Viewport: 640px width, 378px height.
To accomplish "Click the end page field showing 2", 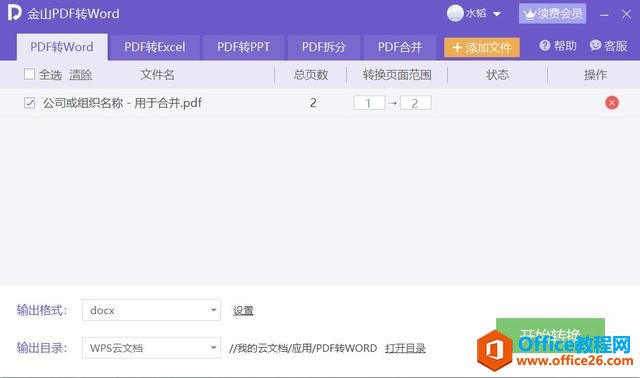I will [x=416, y=103].
